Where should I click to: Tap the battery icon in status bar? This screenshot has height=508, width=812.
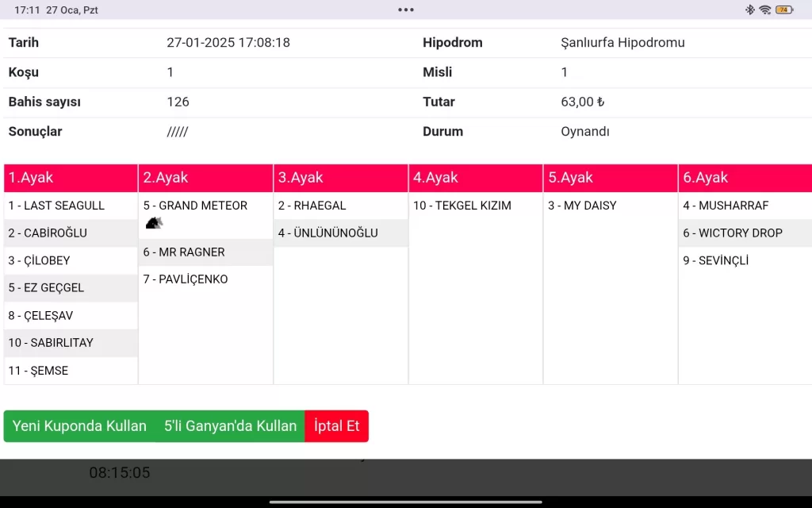click(x=784, y=10)
